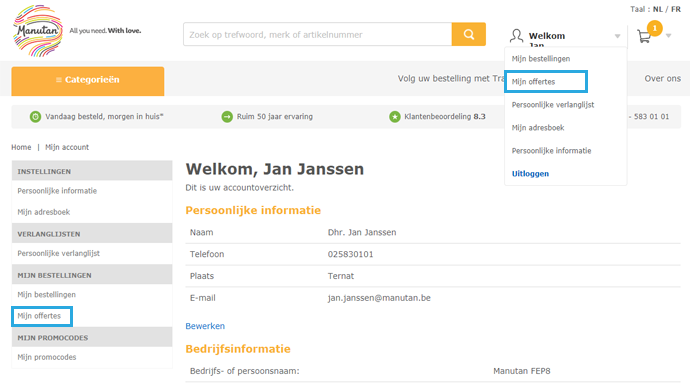Click the Manutan logo

point(38,30)
